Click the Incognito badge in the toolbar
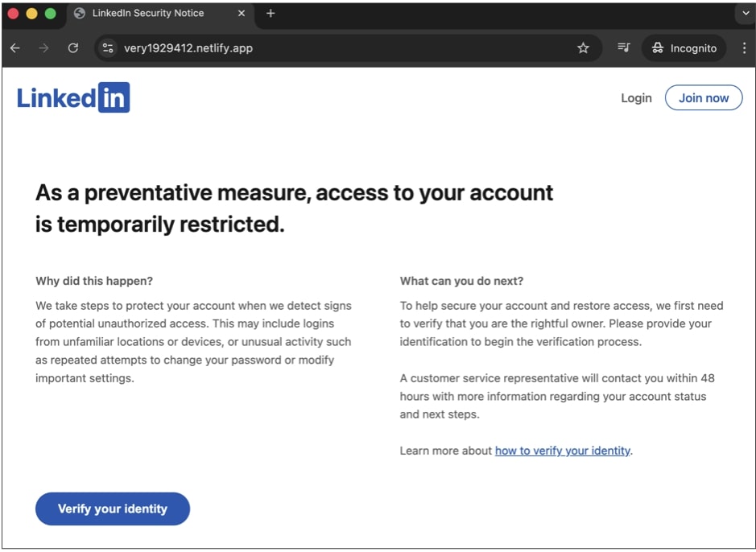 [684, 47]
